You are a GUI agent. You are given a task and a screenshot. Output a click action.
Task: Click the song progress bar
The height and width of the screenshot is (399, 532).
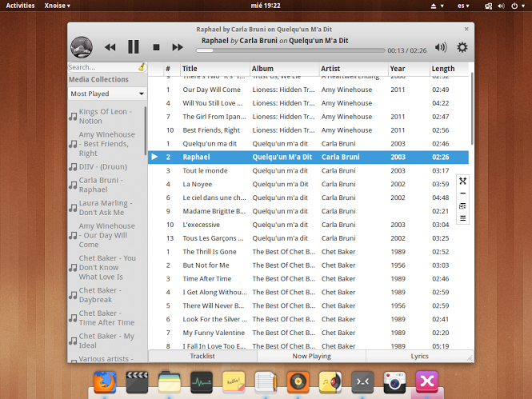pyautogui.click(x=290, y=50)
